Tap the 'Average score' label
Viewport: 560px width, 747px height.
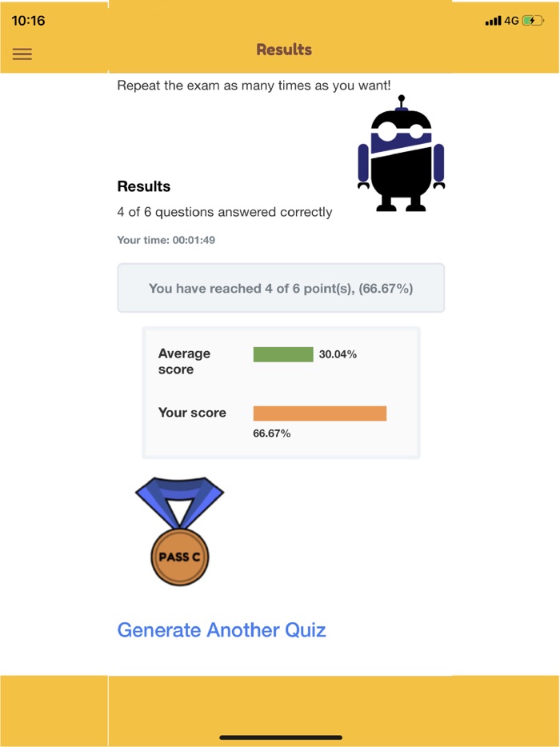pyautogui.click(x=184, y=362)
